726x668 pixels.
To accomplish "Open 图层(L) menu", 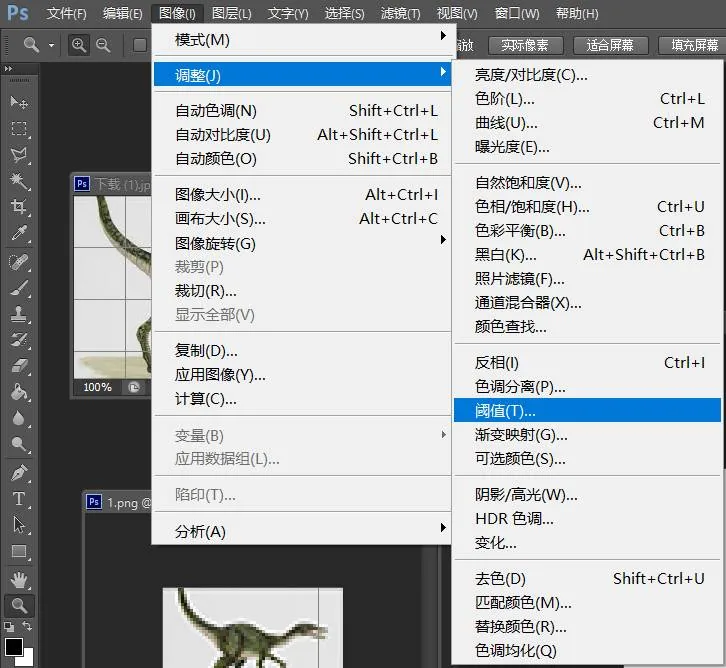I will point(232,13).
